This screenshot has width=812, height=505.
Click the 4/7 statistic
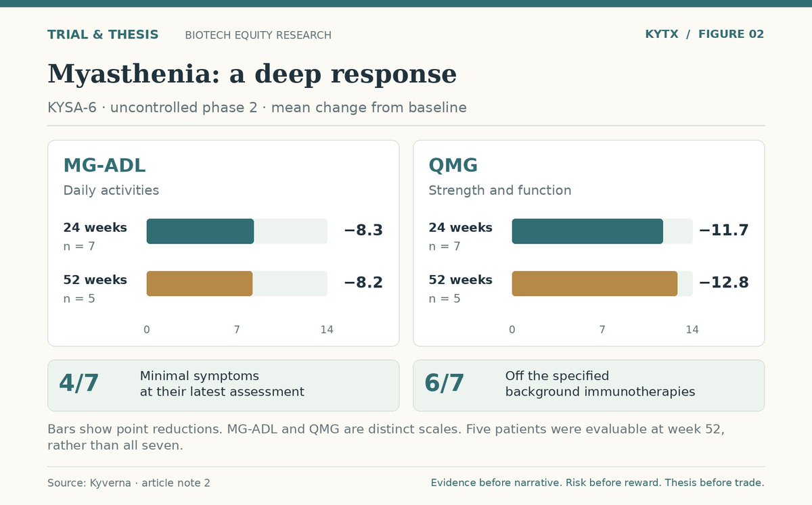pos(78,383)
